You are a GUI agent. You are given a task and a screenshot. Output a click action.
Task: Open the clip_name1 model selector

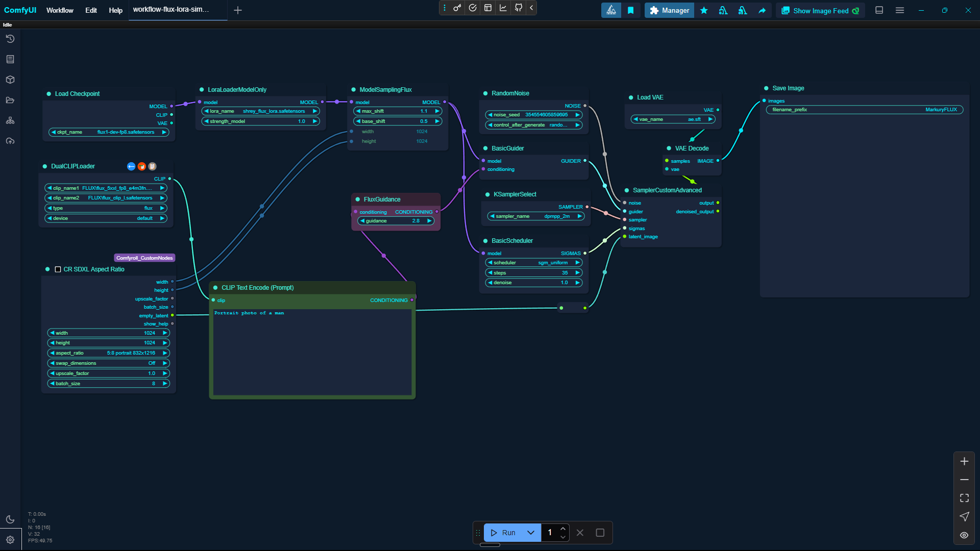[106, 188]
